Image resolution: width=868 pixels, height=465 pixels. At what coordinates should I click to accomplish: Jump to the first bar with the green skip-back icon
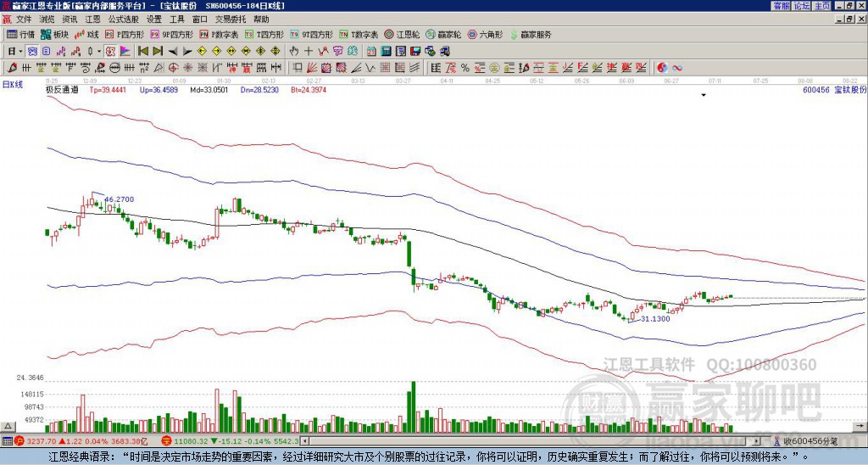point(142,51)
